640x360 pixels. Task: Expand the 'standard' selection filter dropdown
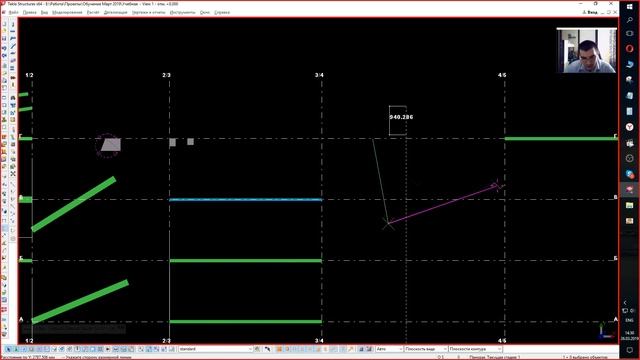[x=251, y=349]
